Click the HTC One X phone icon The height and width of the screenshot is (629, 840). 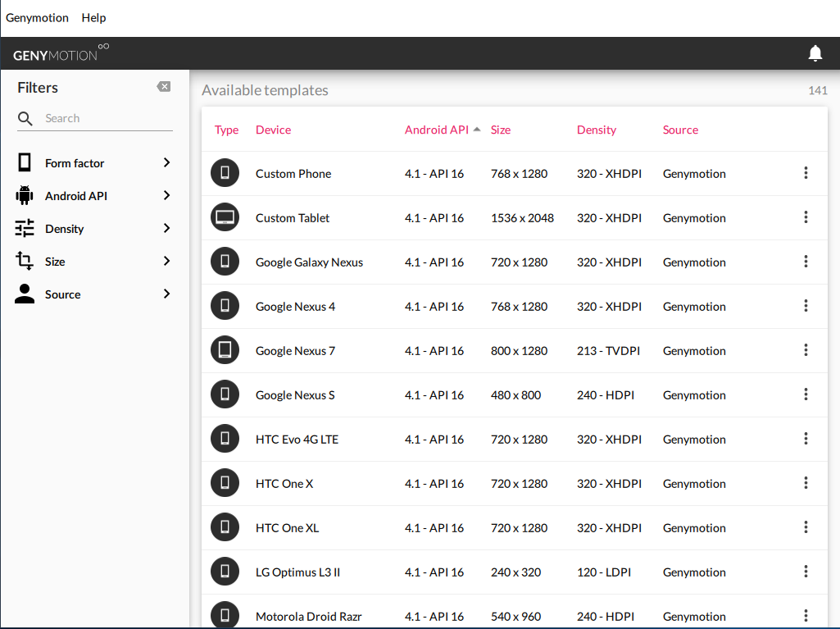click(225, 482)
